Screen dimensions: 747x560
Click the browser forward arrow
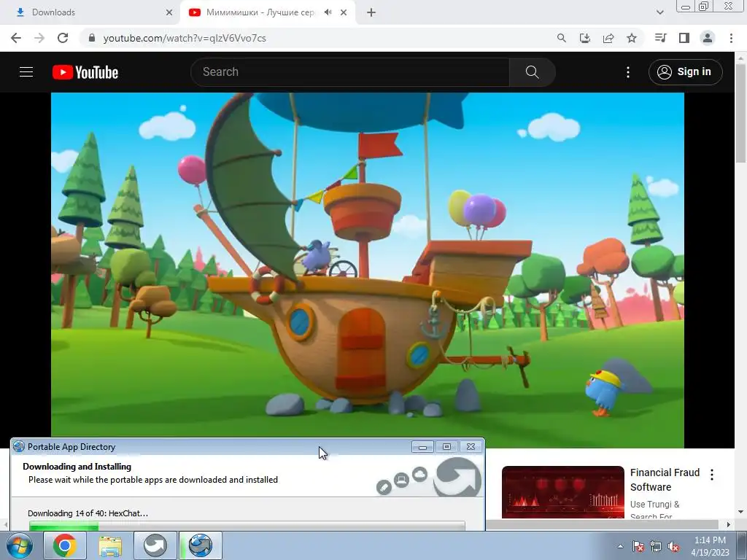tap(39, 38)
